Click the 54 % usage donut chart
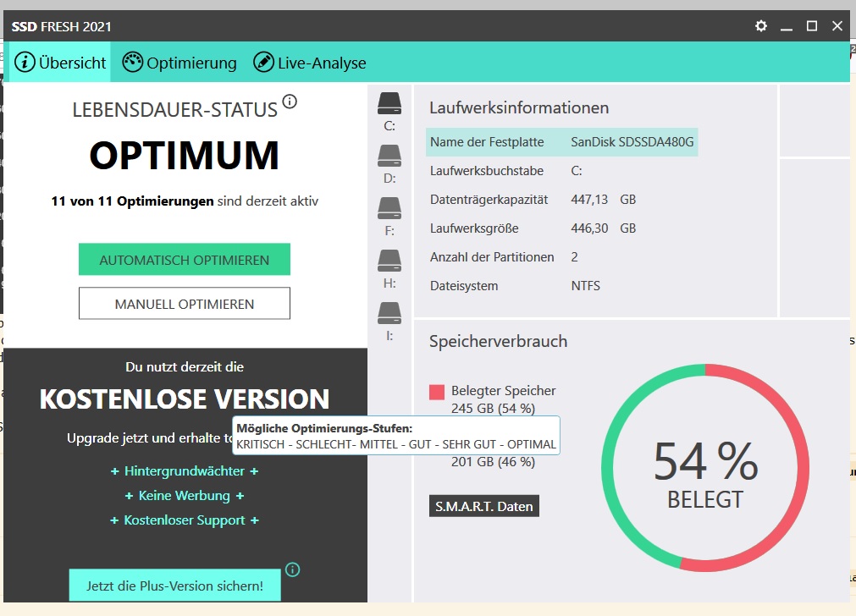Image resolution: width=856 pixels, height=616 pixels. click(704, 468)
